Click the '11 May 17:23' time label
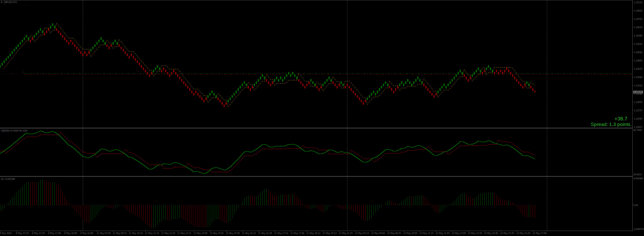 (x=281, y=233)
